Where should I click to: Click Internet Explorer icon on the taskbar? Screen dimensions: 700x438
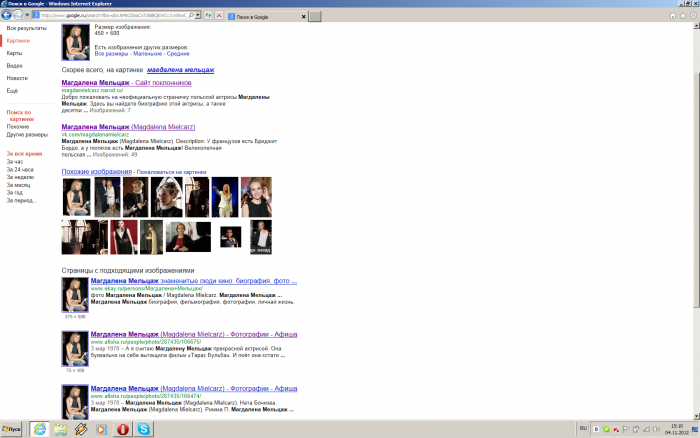[x=40, y=429]
